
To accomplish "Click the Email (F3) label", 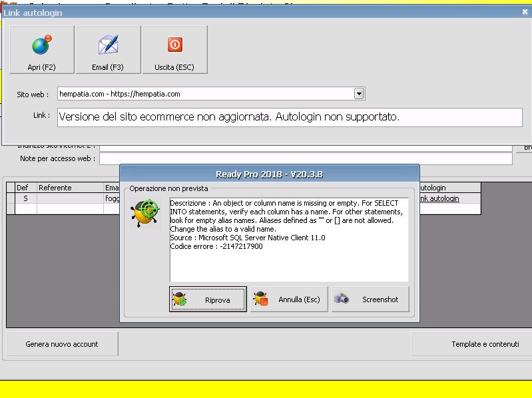I will click(x=108, y=67).
